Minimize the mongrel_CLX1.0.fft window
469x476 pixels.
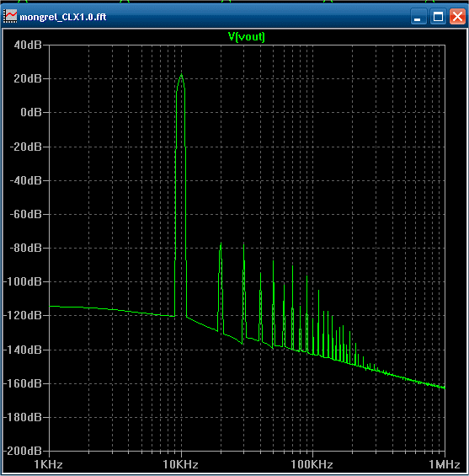[418, 16]
